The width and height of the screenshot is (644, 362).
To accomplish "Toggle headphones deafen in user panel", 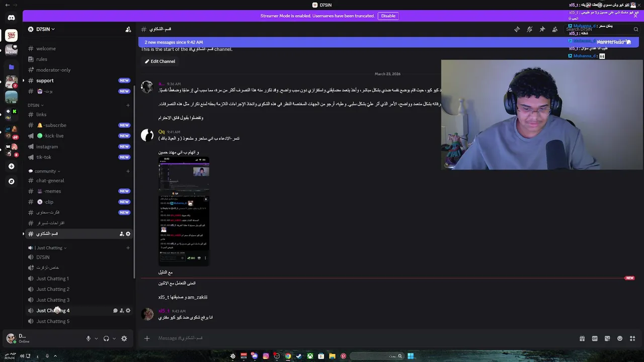I will [x=106, y=338].
